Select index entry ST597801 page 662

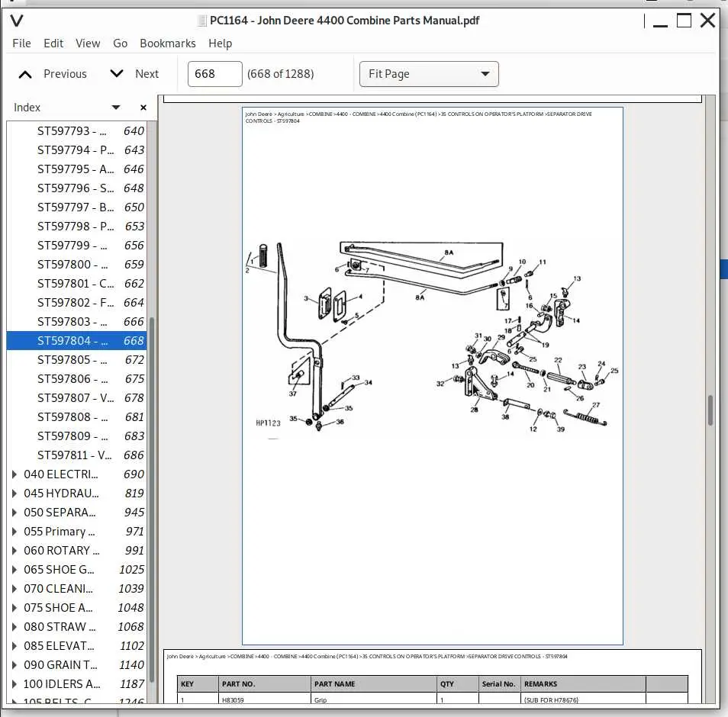pos(76,283)
